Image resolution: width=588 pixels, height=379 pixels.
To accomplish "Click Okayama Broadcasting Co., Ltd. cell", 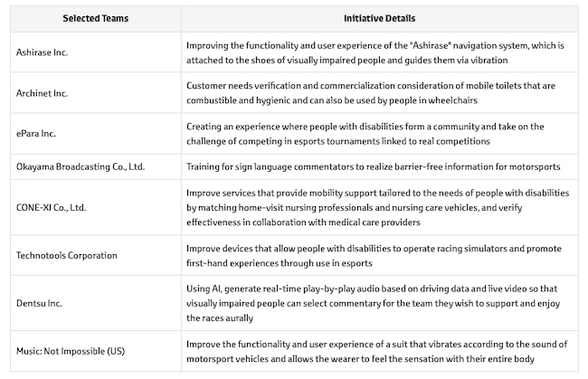I will [80, 166].
